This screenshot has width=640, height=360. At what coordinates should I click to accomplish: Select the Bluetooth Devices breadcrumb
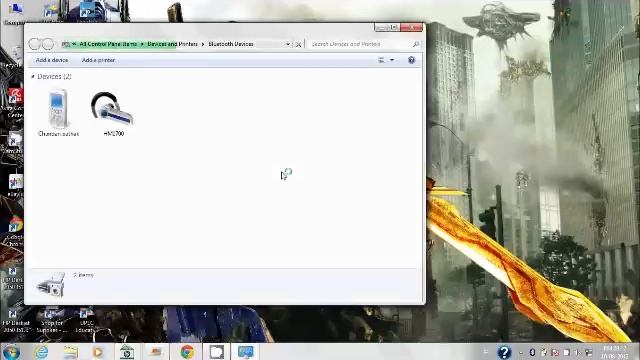point(231,44)
